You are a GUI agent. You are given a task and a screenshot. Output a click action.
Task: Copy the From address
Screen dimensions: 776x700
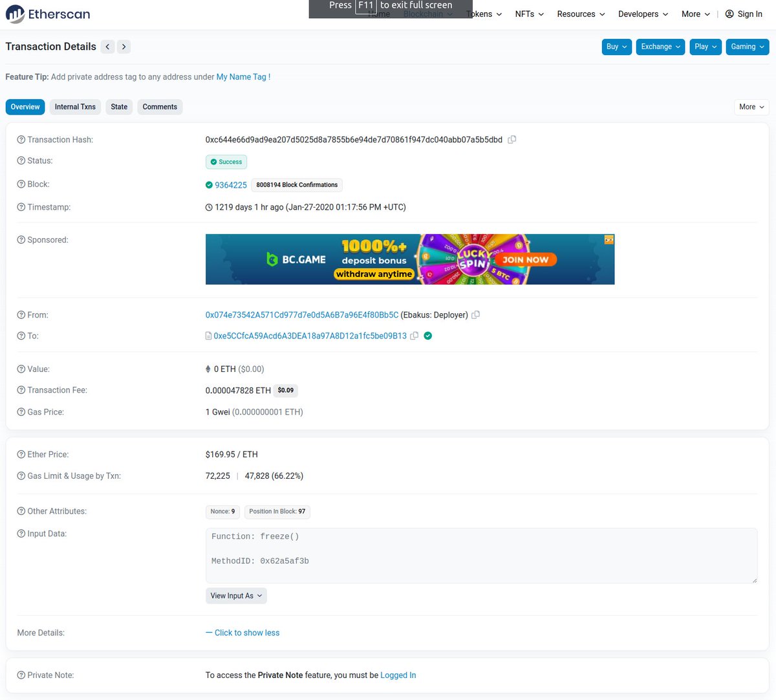pos(475,315)
